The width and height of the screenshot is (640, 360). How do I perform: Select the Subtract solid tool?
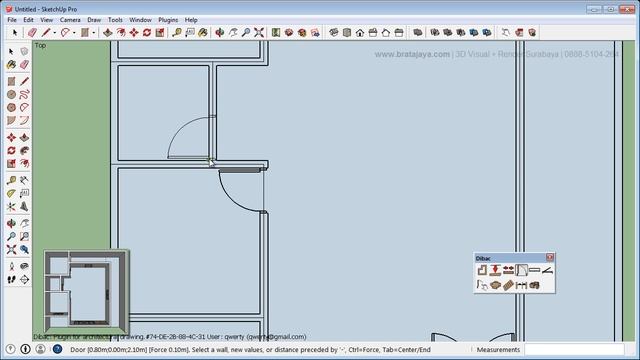[x=461, y=32]
